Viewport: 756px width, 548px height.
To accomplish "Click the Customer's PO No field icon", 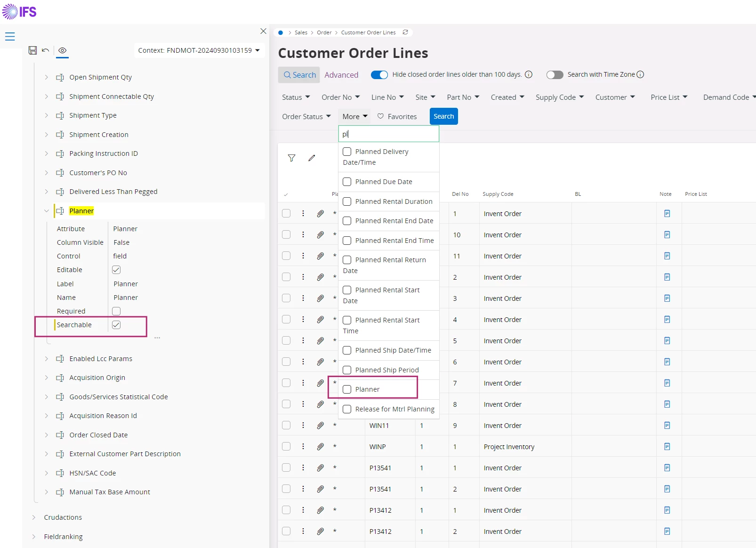I will (60, 173).
